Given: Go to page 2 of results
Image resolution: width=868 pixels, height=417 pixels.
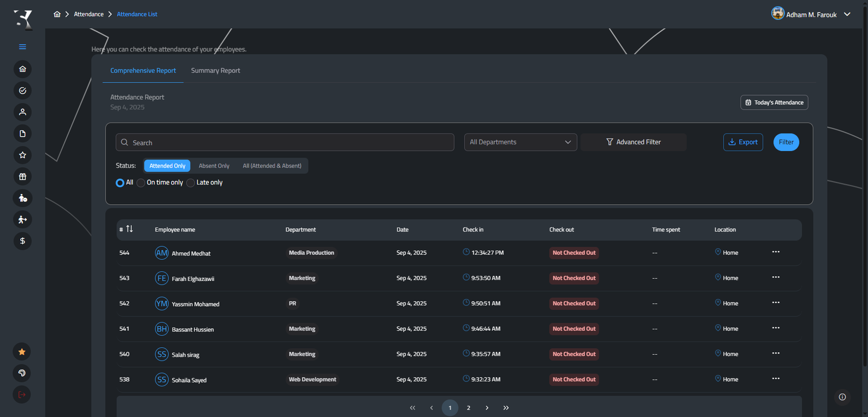Looking at the screenshot, I should tap(468, 408).
